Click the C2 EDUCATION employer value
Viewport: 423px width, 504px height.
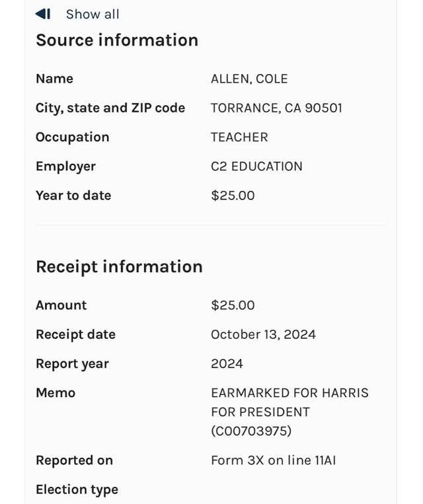pos(256,166)
